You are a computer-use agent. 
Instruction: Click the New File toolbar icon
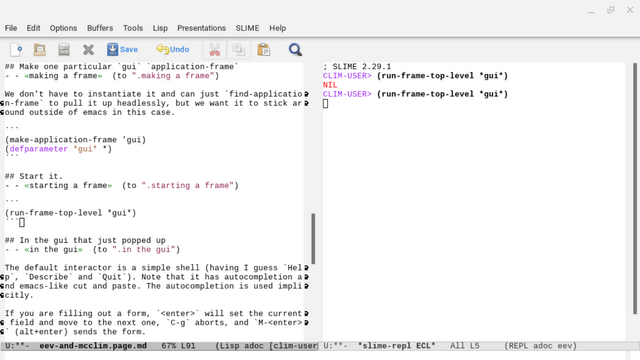coord(16,50)
